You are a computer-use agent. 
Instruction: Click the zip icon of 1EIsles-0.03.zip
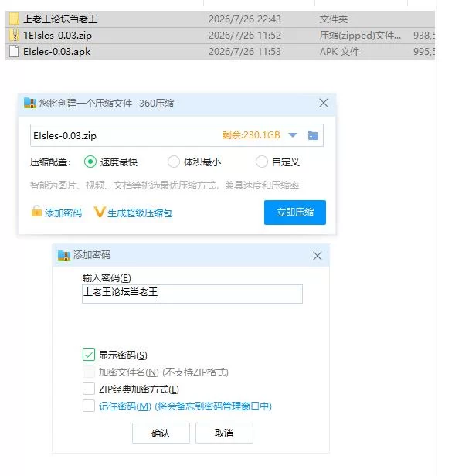(x=14, y=36)
